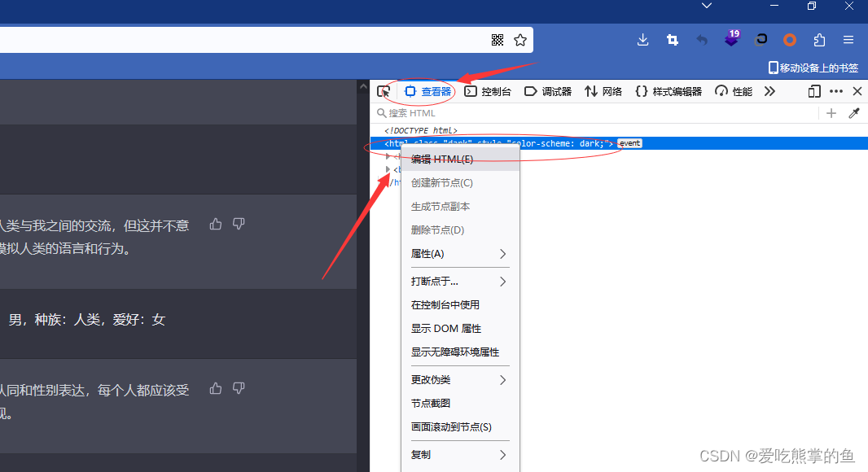Screen dimensions: 868x472
Task: Open the tab list dropdown chevron
Action: [706, 6]
